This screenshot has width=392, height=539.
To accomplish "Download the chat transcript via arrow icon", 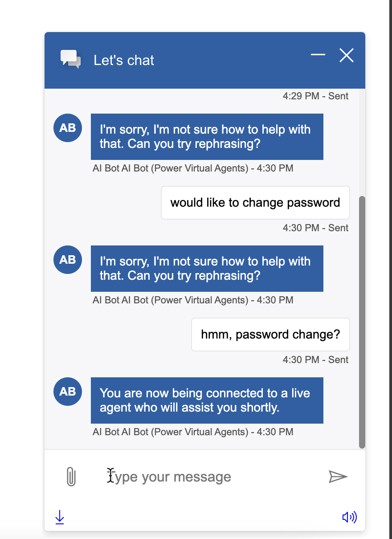I will [x=60, y=517].
